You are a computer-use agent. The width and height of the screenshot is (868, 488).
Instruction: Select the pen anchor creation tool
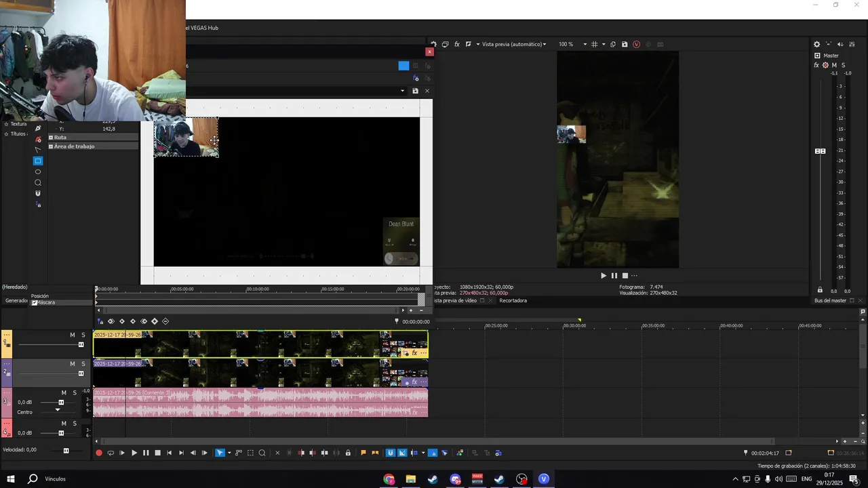[x=38, y=128]
